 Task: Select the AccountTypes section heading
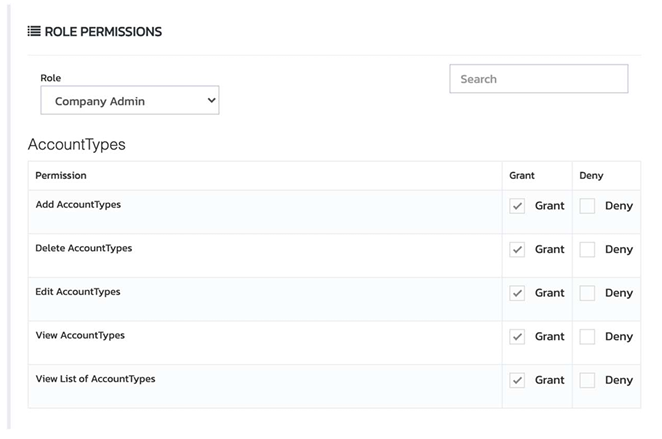pyautogui.click(x=76, y=144)
